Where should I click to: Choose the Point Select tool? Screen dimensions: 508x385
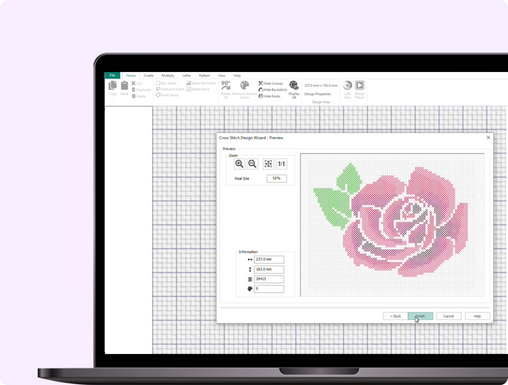(x=167, y=95)
